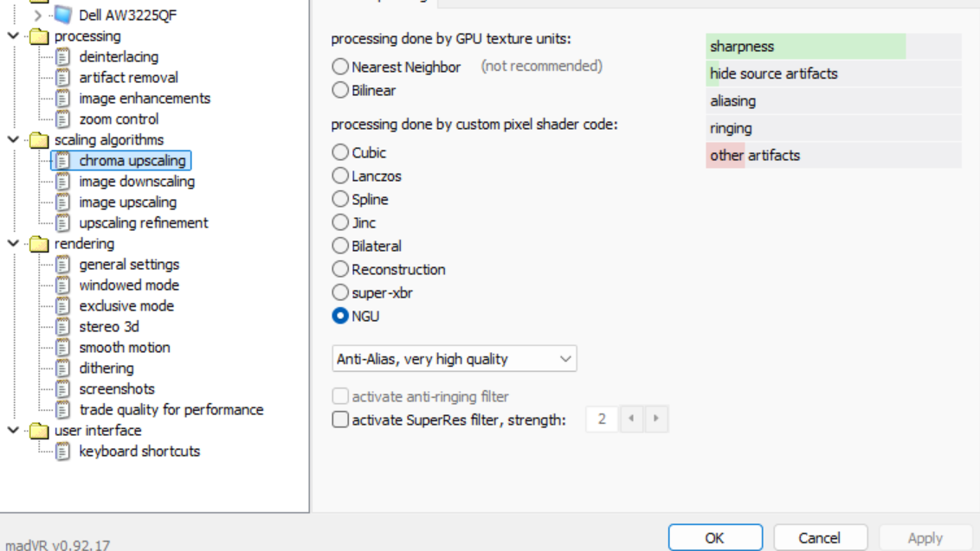Click the smooth motion page icon
Screen dimensions: 980x551
62,348
